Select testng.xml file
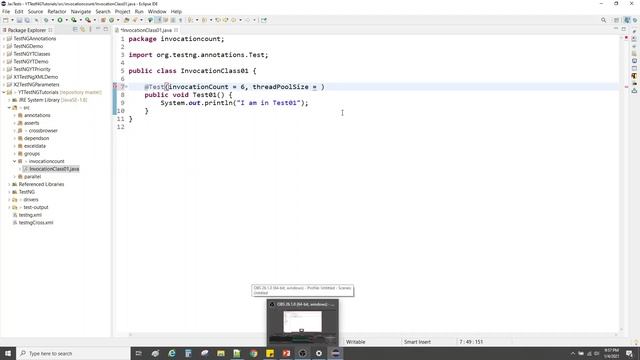The image size is (640, 360). point(30,215)
